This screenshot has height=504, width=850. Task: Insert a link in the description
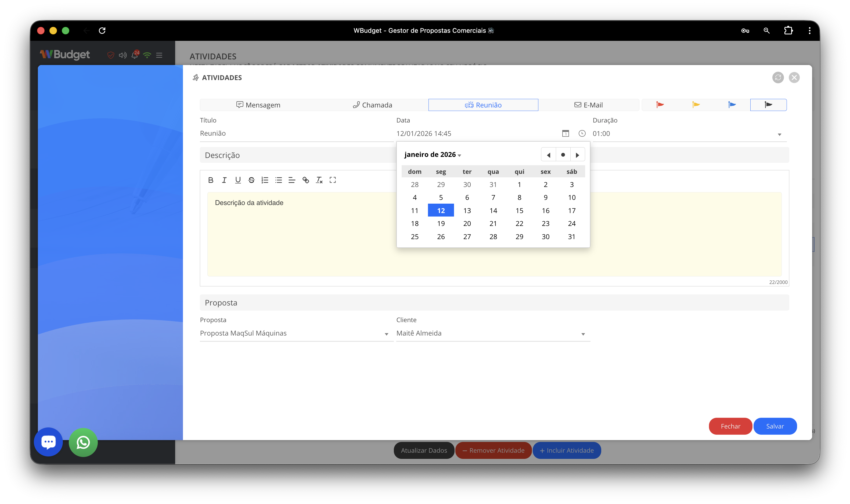[306, 180]
